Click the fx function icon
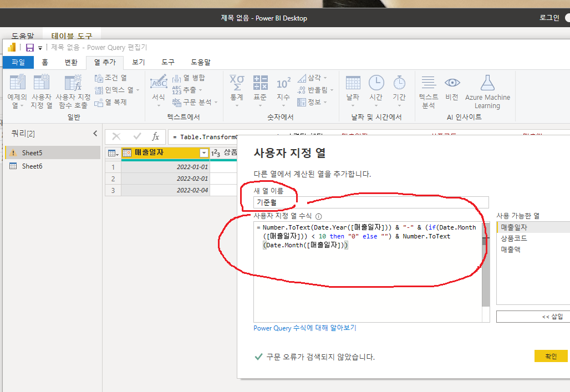Screen dimensions: 570x392 [x=156, y=136]
